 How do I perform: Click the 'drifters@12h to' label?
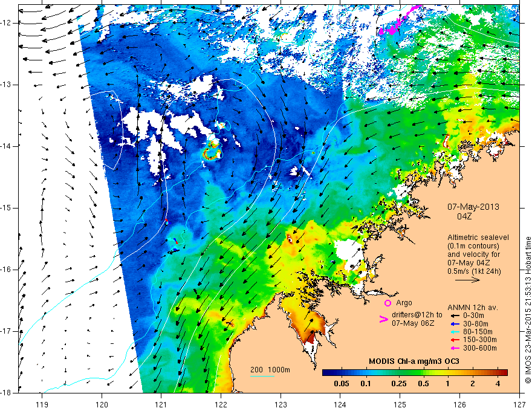point(417,315)
